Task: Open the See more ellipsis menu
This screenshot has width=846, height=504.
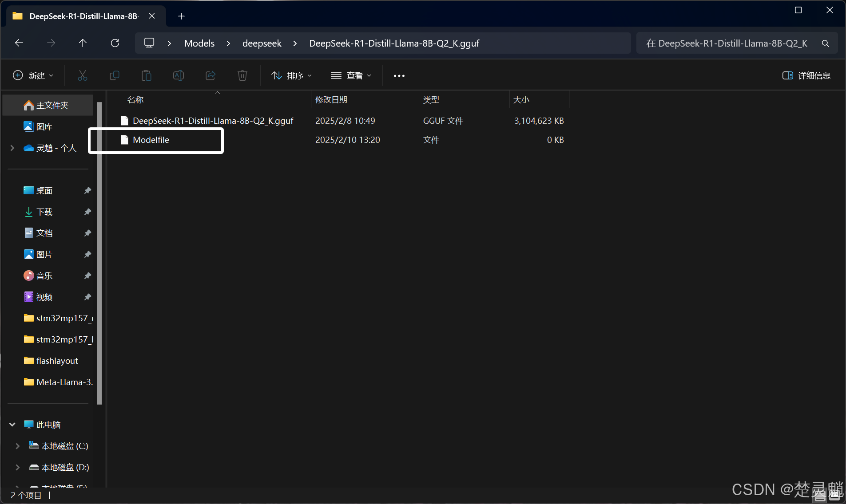Action: click(x=399, y=76)
